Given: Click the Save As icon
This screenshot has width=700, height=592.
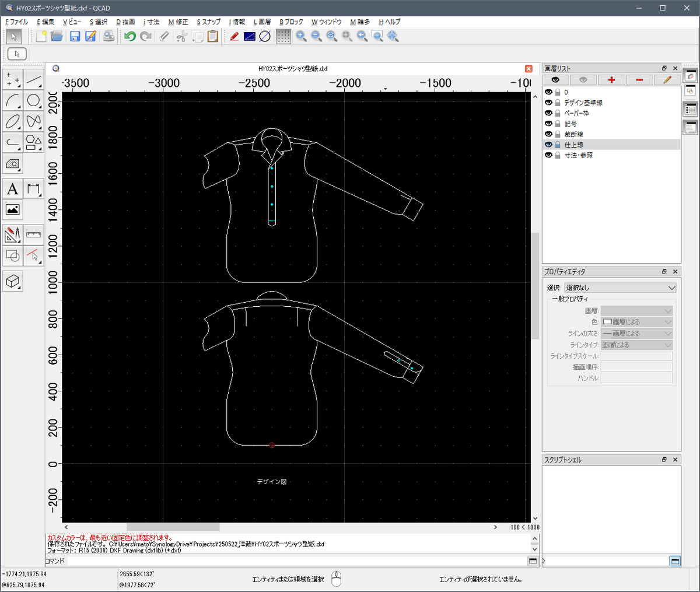Looking at the screenshot, I should point(90,36).
